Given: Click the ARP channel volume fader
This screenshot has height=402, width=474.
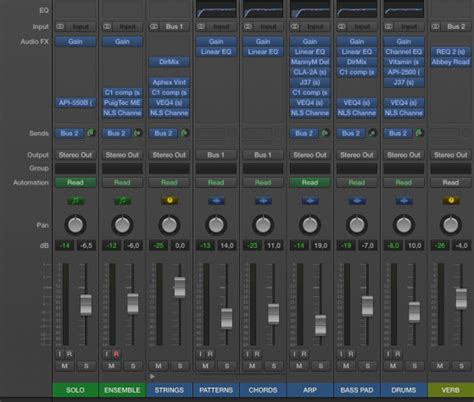Looking at the screenshot, I should 321,325.
